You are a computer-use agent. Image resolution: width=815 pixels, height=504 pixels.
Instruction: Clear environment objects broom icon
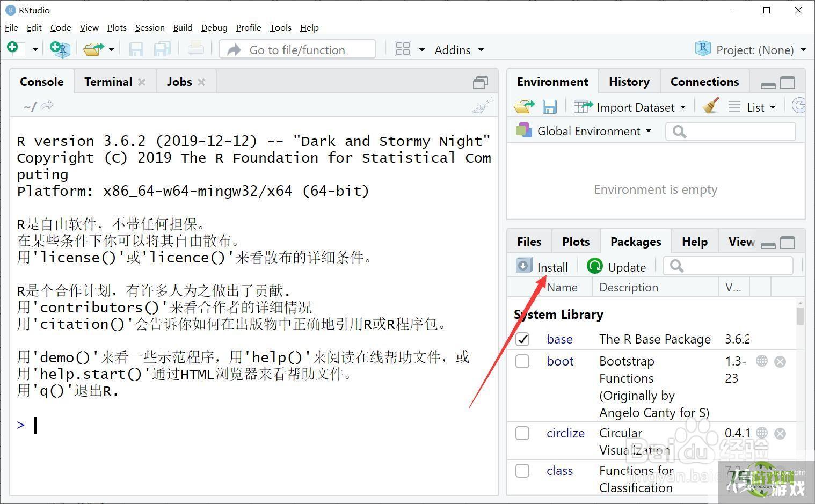click(x=711, y=105)
